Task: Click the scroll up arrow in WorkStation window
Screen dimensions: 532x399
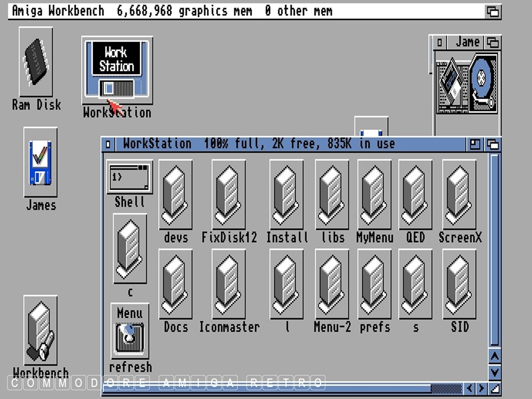Action: [495, 356]
